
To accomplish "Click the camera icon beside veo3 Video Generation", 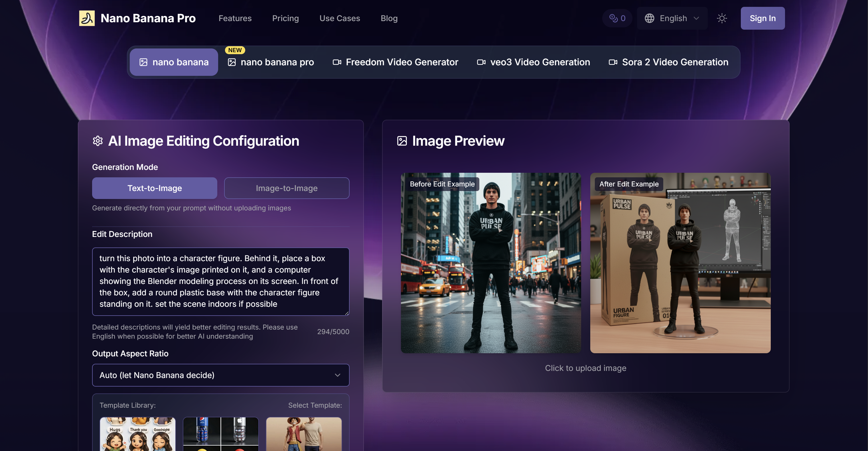I will 481,62.
